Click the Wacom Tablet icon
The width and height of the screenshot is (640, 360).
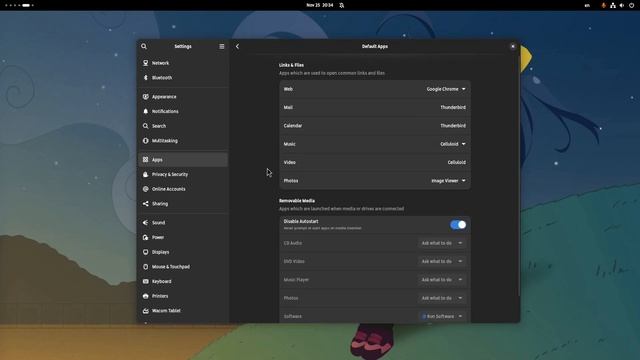click(x=146, y=311)
